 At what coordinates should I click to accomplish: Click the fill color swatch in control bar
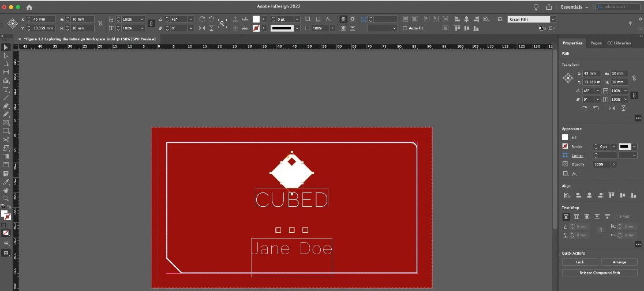tap(256, 19)
